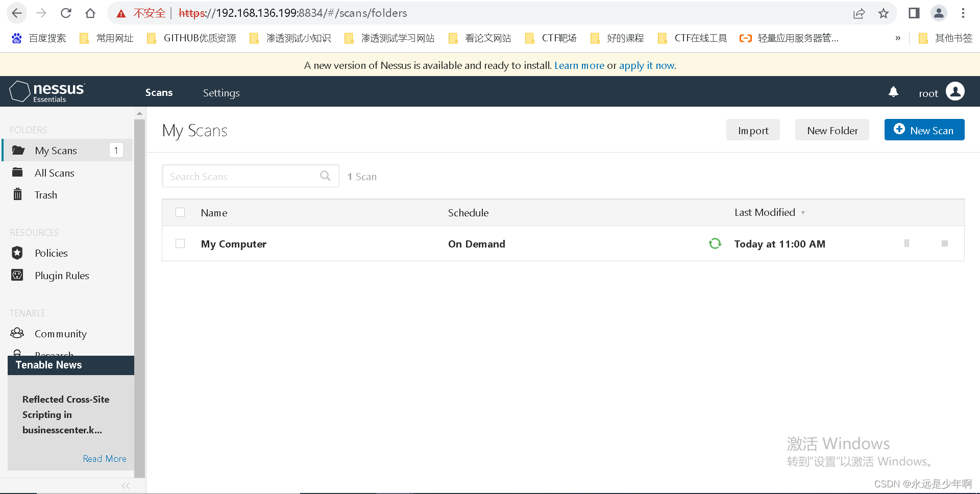Open the 百度搜索 bookmark

coord(39,38)
